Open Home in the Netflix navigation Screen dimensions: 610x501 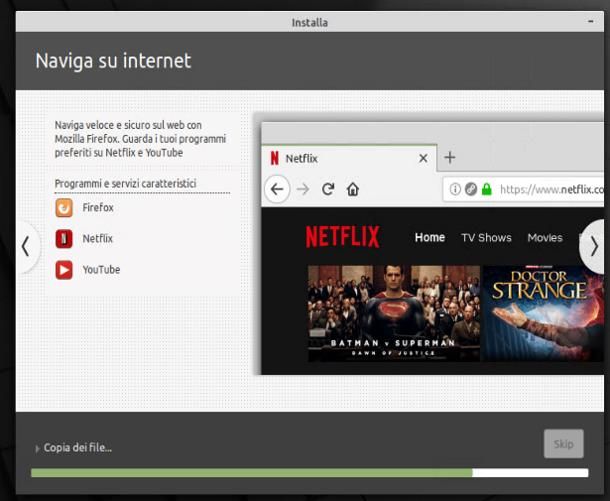[429, 237]
